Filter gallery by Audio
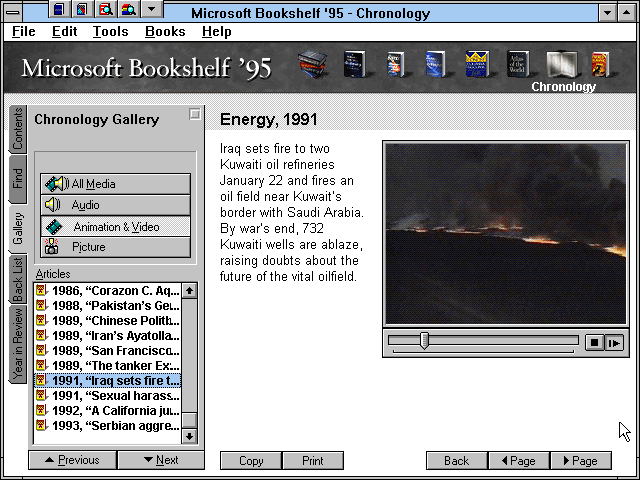 [116, 205]
